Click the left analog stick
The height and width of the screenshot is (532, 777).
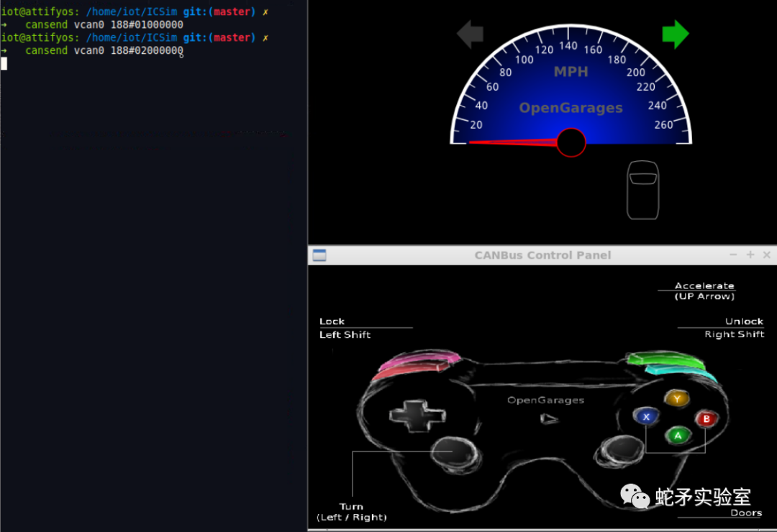click(x=455, y=453)
